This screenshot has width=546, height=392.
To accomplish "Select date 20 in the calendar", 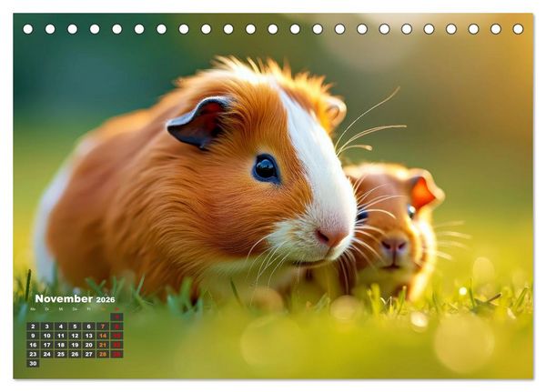I will point(89,345).
